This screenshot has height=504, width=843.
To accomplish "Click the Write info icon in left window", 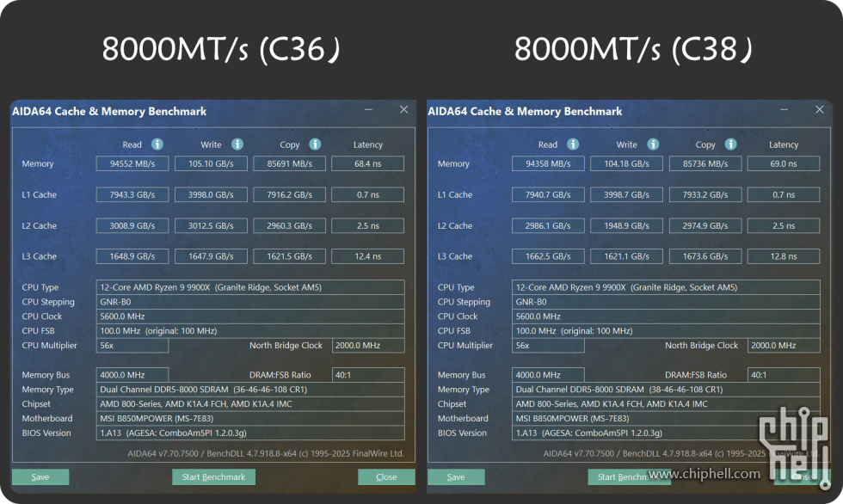I will pos(237,144).
